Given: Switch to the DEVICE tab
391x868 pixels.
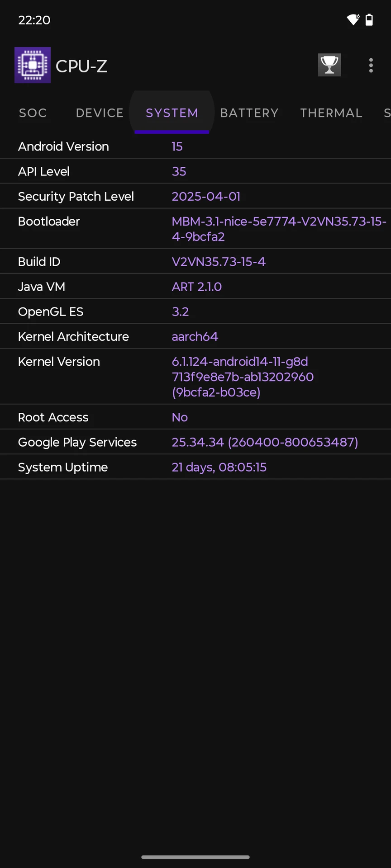Looking at the screenshot, I should click(100, 113).
